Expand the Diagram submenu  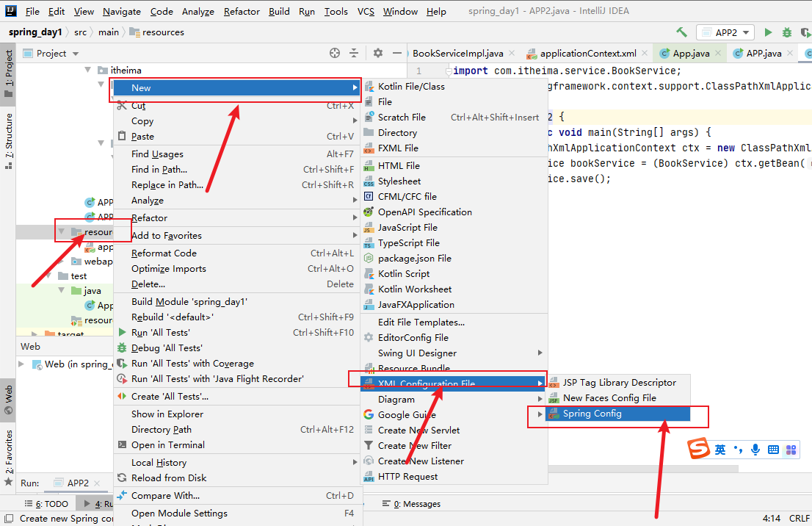(454, 400)
